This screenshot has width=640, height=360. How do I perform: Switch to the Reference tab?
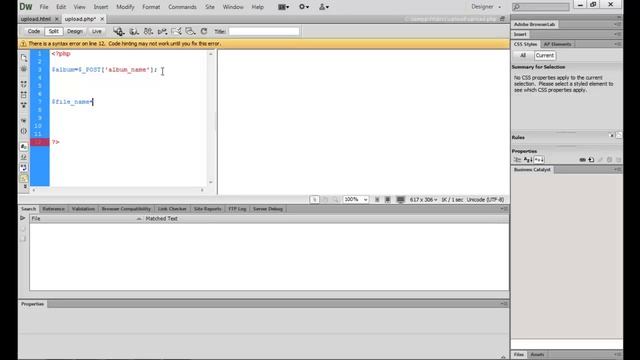pos(53,209)
